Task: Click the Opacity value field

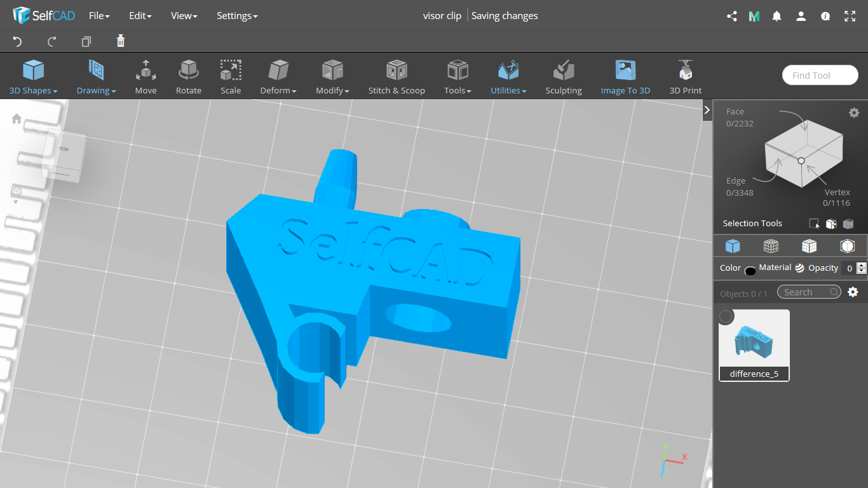Action: (x=849, y=268)
